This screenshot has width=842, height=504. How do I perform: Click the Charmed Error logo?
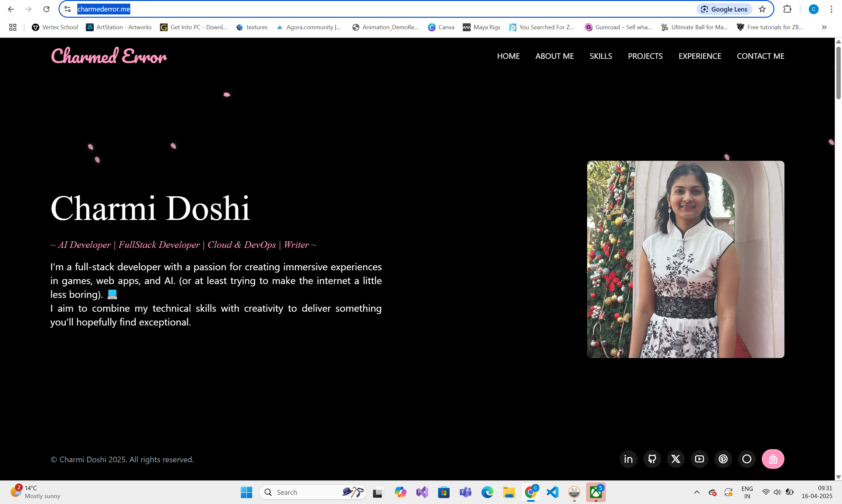coord(109,56)
